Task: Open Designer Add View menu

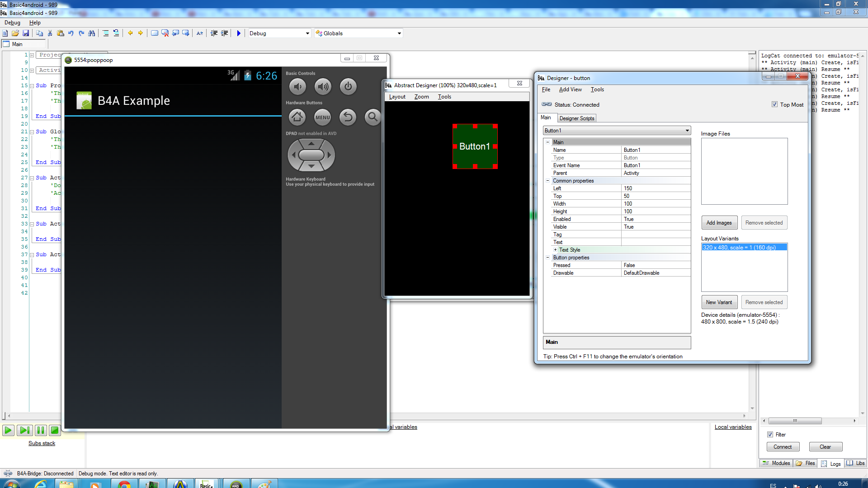Action: click(x=570, y=89)
